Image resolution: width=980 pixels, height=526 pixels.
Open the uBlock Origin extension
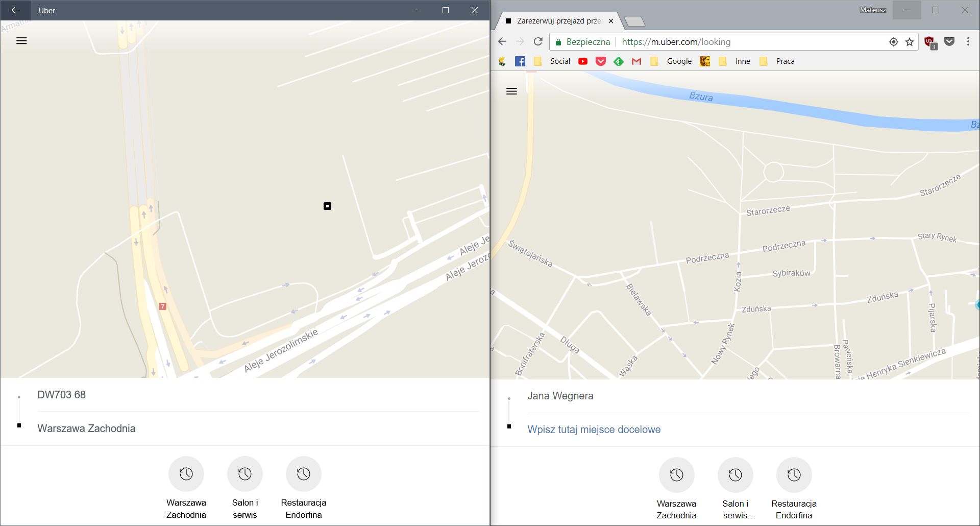[x=930, y=41]
